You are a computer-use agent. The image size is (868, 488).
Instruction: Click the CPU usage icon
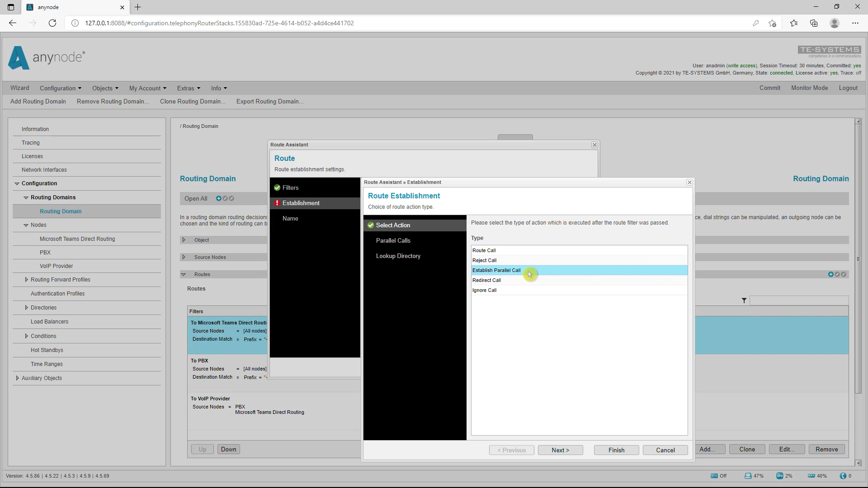[780, 476]
